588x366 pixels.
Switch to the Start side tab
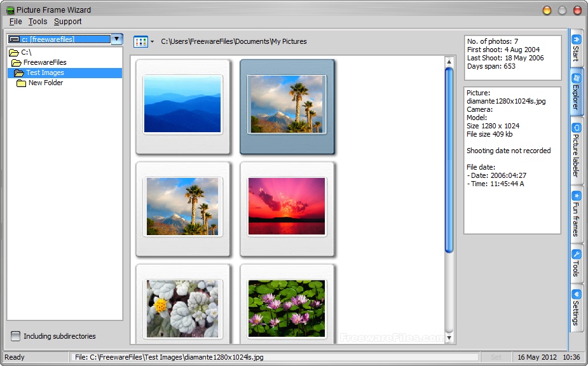point(576,48)
